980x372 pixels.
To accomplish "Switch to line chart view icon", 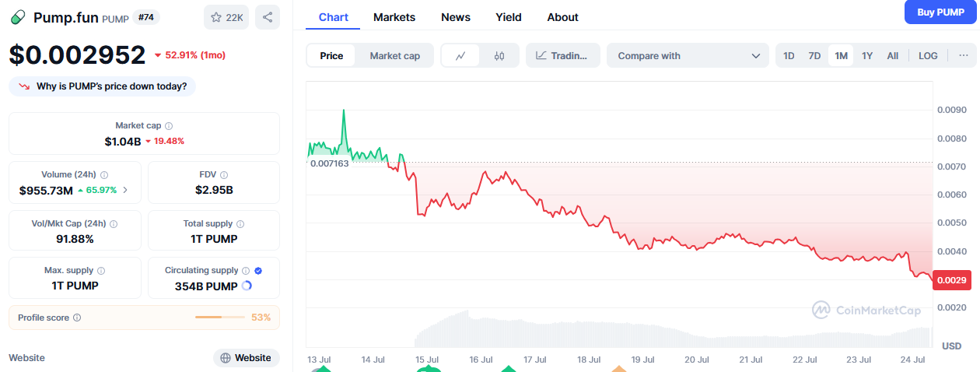I will 461,55.
